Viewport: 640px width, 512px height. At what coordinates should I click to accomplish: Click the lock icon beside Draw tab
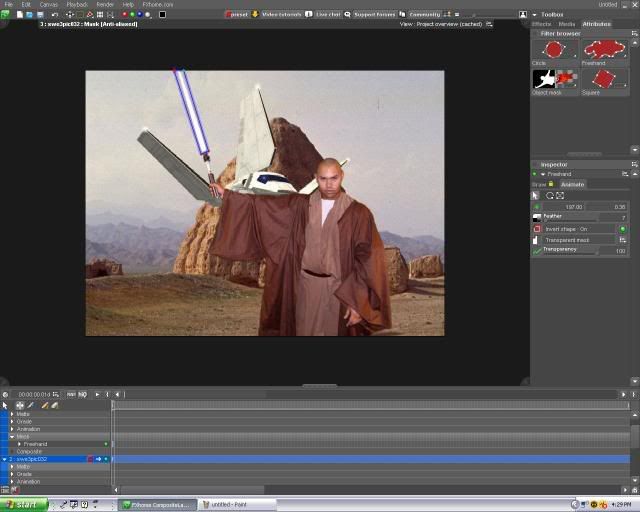[551, 184]
